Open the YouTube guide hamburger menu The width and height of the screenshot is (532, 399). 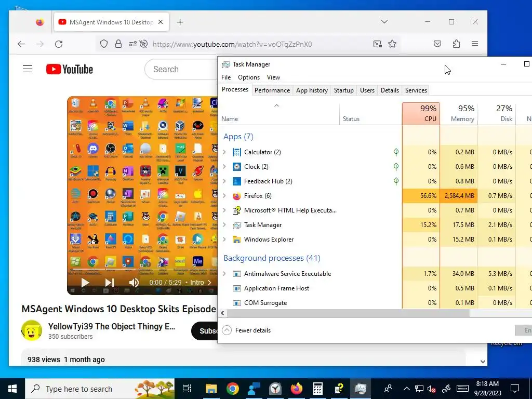28,69
